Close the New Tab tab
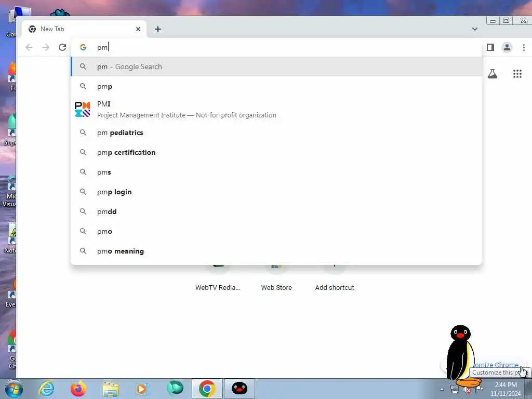This screenshot has height=399, width=532. click(138, 29)
